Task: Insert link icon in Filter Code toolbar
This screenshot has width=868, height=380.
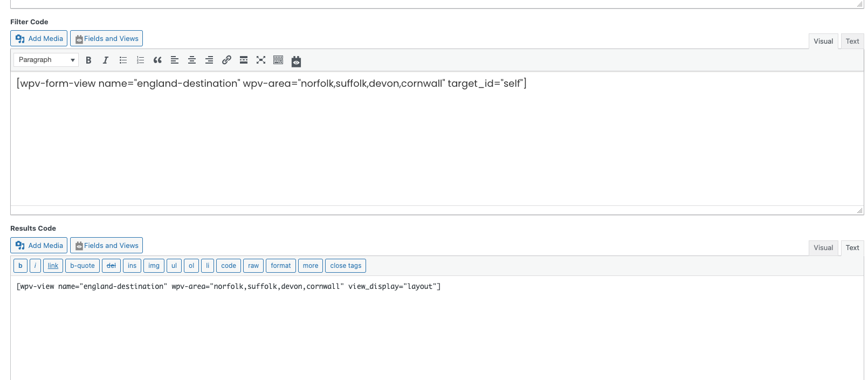Action: pos(226,60)
